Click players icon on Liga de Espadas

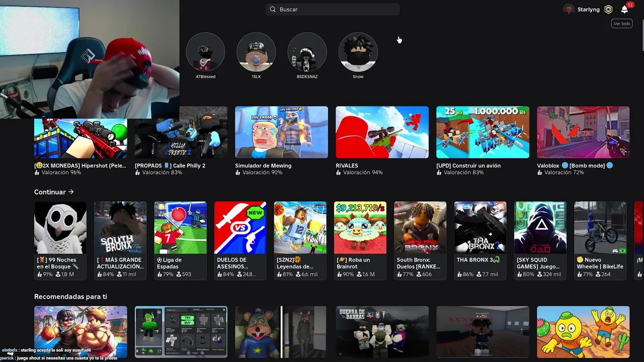[179, 275]
